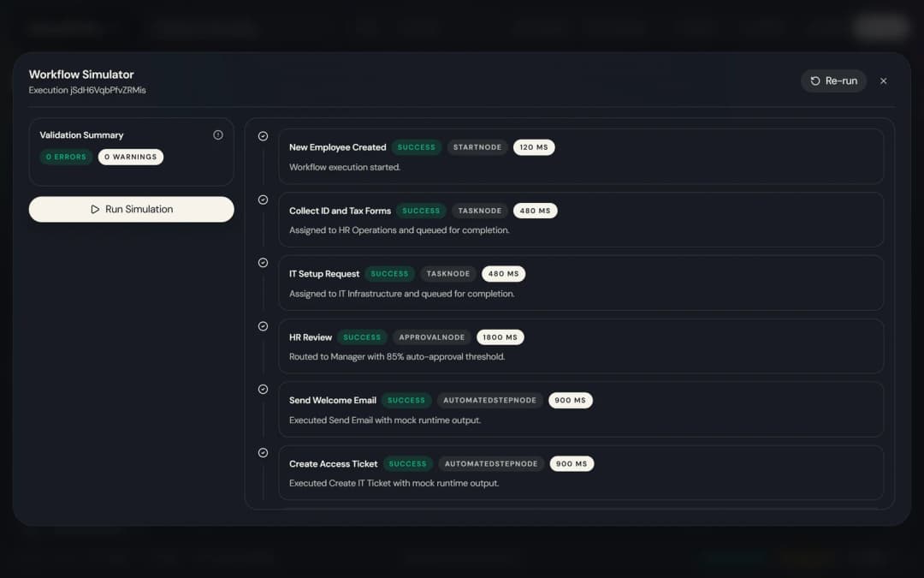Click 480 MS badge on Collect ID and Tax Forms
924x578 pixels.
coord(535,211)
